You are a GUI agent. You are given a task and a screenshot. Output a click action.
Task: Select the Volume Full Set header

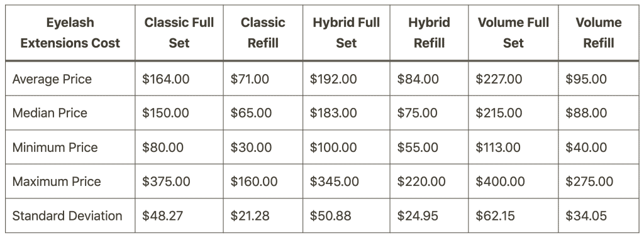(513, 33)
